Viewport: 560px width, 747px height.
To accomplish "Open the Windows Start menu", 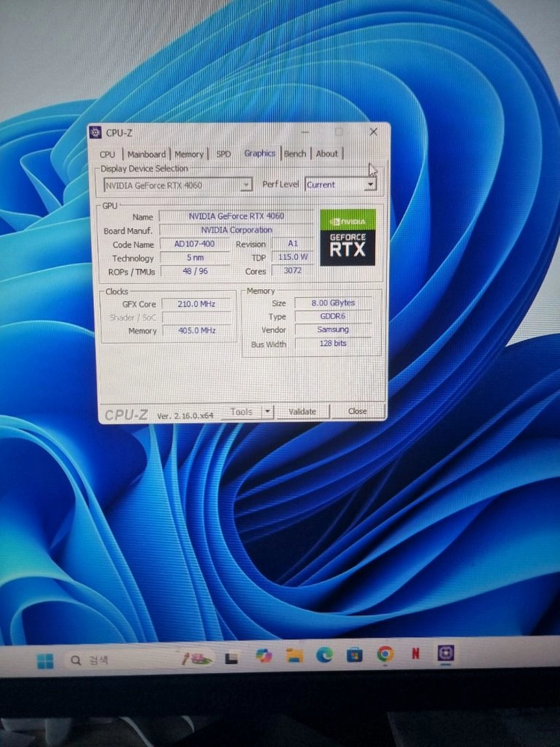I will tap(46, 661).
